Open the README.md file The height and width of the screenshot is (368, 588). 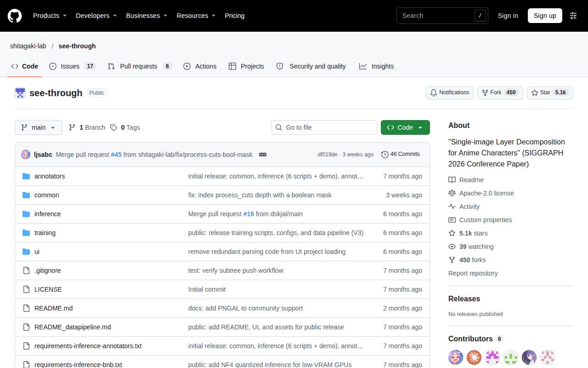(53, 308)
